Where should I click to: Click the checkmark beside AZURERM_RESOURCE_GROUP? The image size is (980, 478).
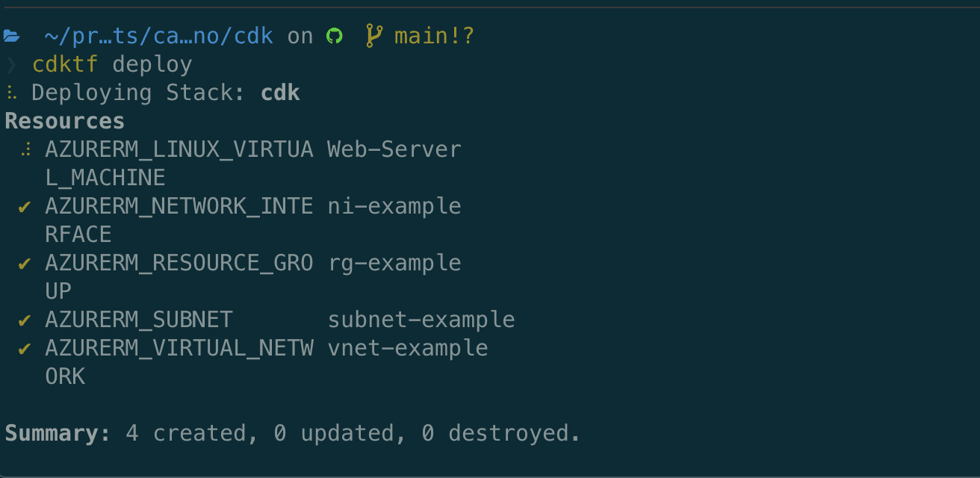[25, 263]
